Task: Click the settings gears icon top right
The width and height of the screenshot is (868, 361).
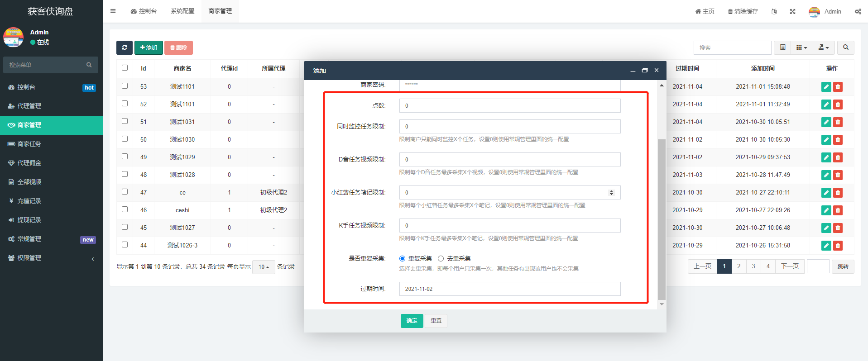Action: (858, 12)
